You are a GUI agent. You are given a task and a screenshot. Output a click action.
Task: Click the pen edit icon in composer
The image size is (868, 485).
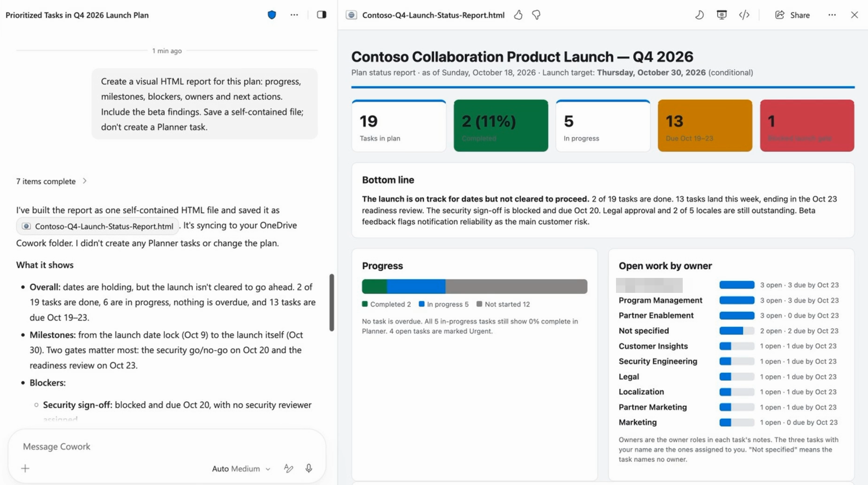pyautogui.click(x=288, y=468)
